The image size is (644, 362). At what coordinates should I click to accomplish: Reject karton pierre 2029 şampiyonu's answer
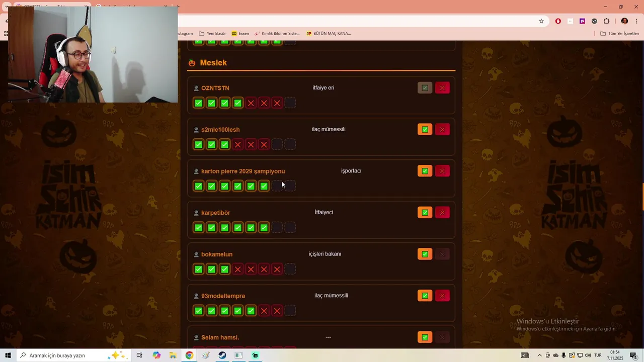(442, 171)
